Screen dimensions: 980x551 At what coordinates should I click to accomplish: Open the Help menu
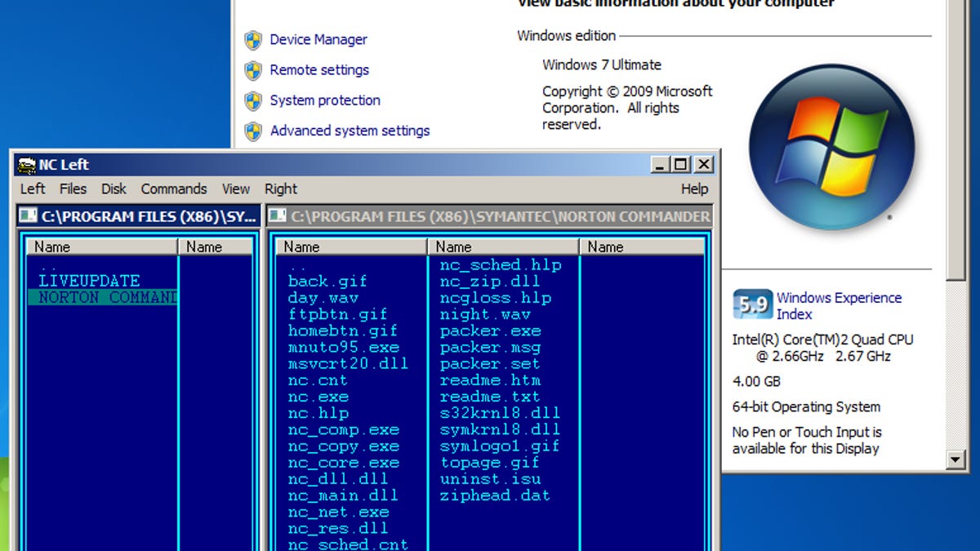click(694, 189)
